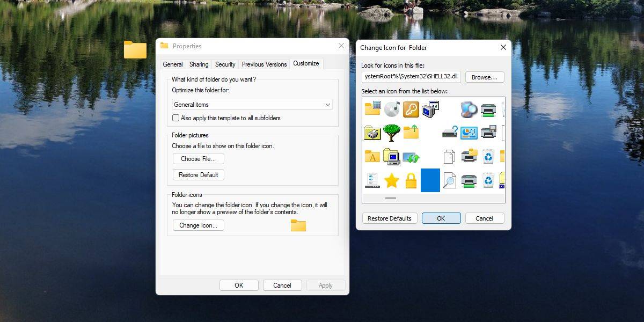Viewport: 644px width, 322px height.
Task: Click 'Look for icons in this file:' label
Action: tap(393, 65)
